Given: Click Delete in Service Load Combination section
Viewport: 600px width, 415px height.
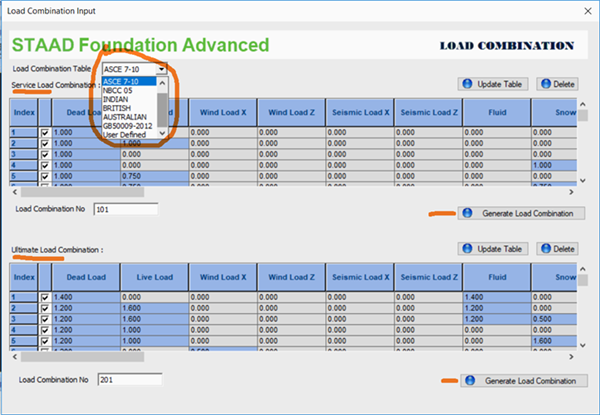Looking at the screenshot, I should point(558,84).
